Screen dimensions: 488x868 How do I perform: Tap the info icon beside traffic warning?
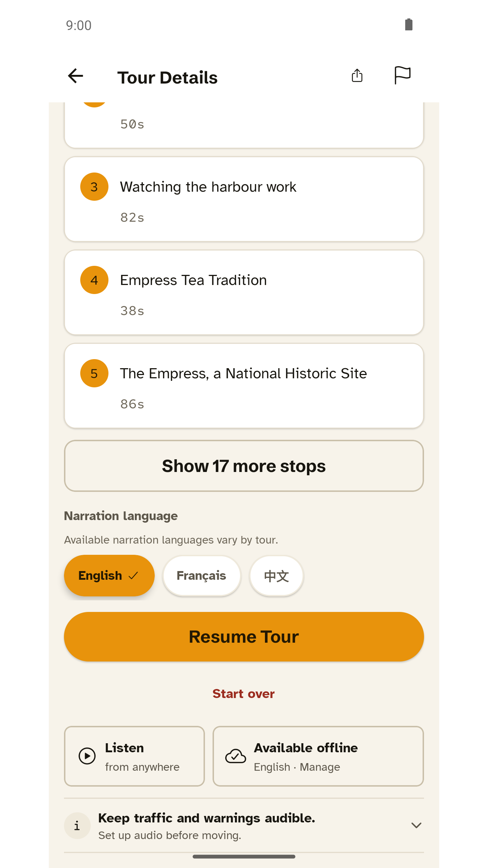(77, 826)
